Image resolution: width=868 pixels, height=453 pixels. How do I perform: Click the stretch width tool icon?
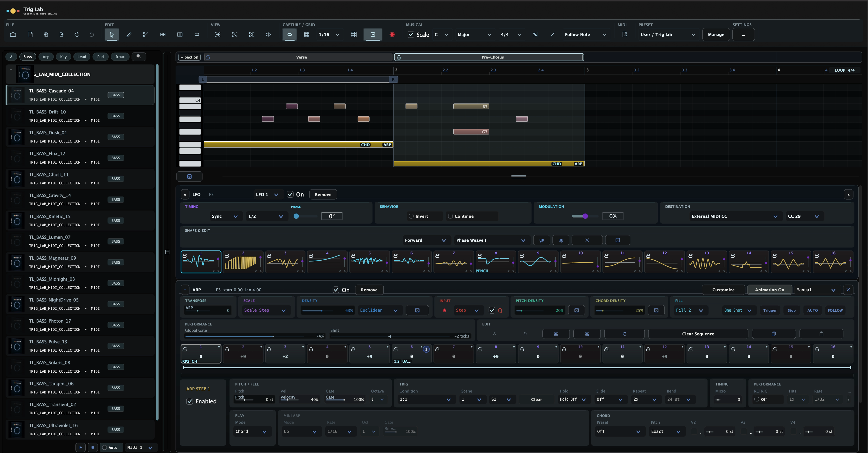tap(163, 34)
